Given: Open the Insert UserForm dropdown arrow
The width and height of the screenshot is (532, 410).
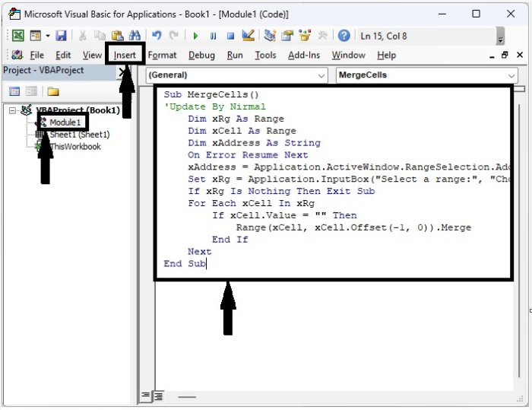Looking at the screenshot, I should pos(47,36).
